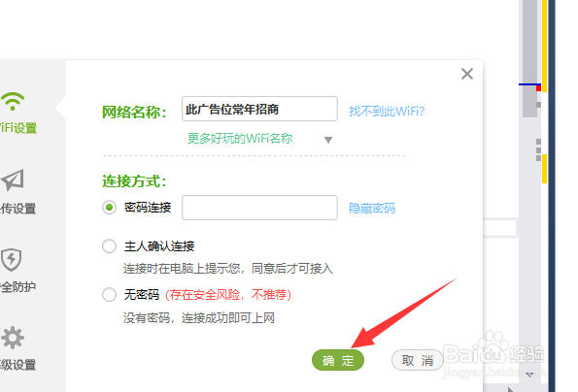Confirm with the green 确定 button
Image resolution: width=578 pixels, height=392 pixels.
coord(338,360)
